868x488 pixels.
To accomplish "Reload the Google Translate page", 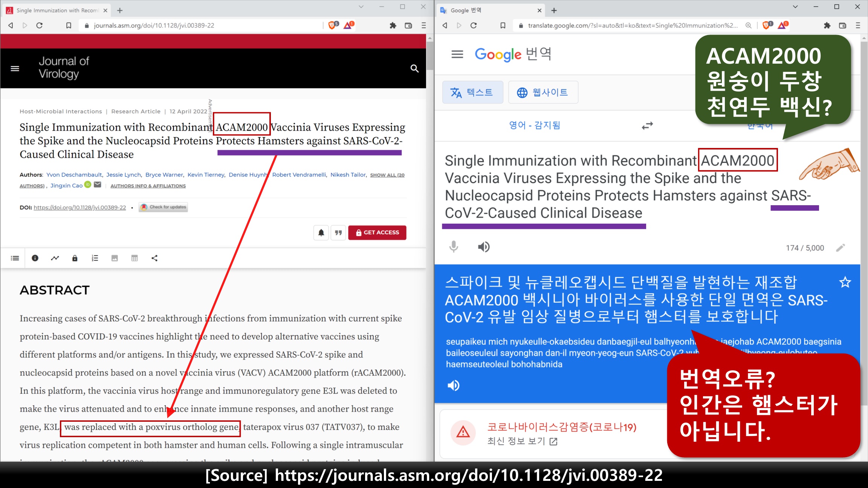I will coord(474,26).
